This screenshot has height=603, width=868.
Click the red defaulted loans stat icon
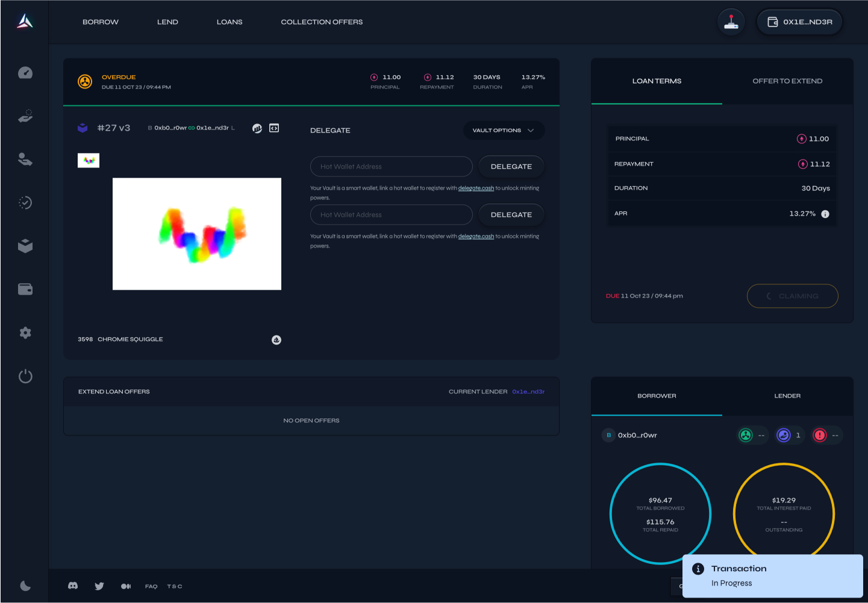click(820, 435)
